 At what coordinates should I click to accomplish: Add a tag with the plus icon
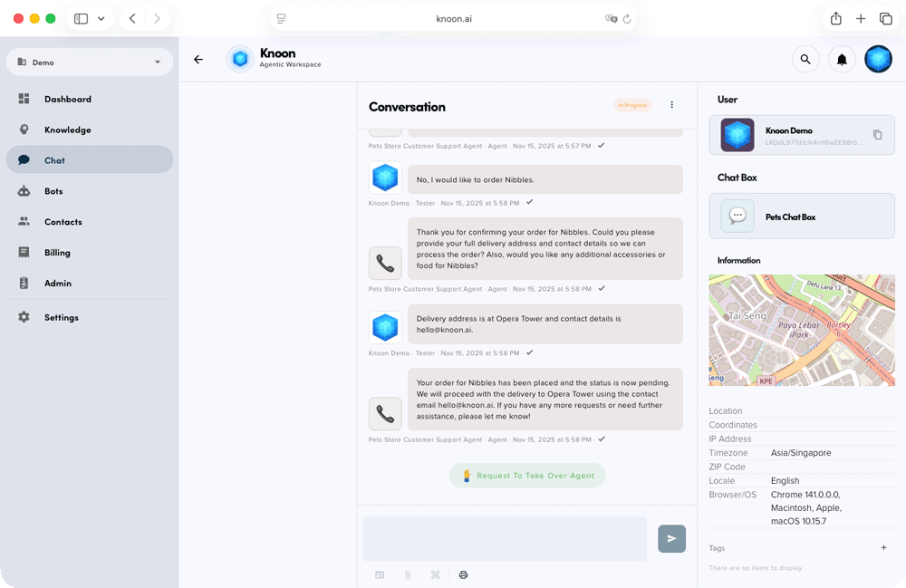883,547
